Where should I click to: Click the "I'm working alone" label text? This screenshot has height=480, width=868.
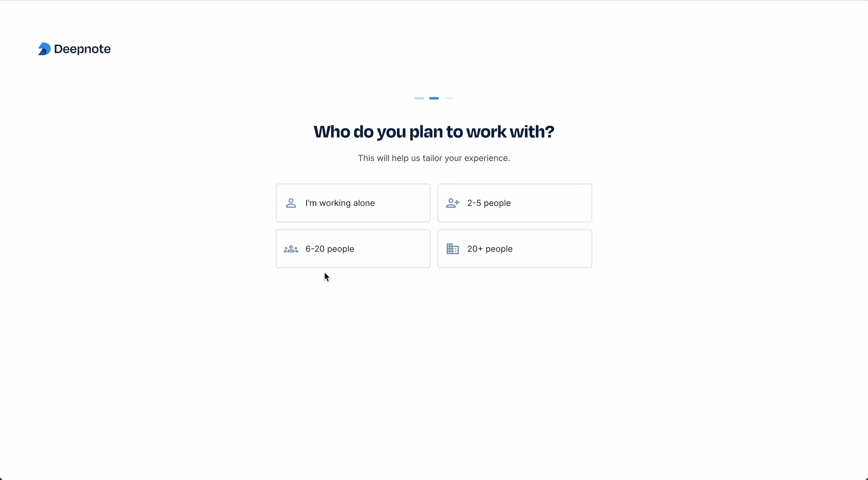click(x=340, y=203)
